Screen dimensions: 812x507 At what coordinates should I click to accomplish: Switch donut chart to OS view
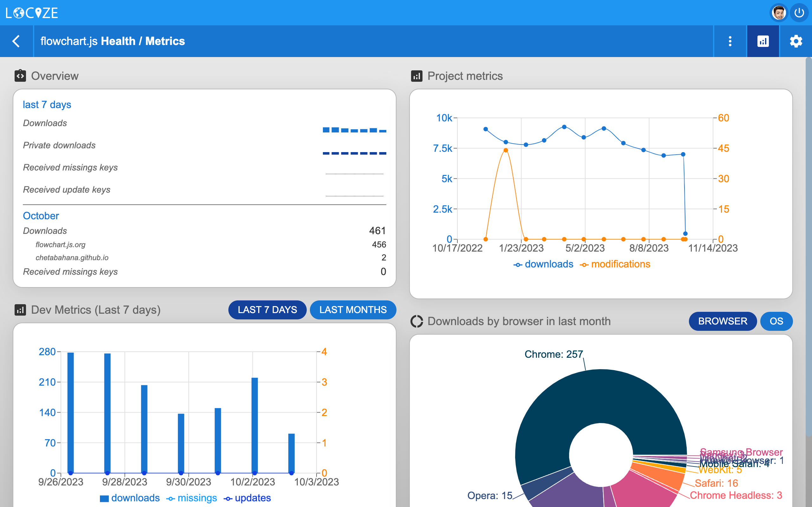776,321
